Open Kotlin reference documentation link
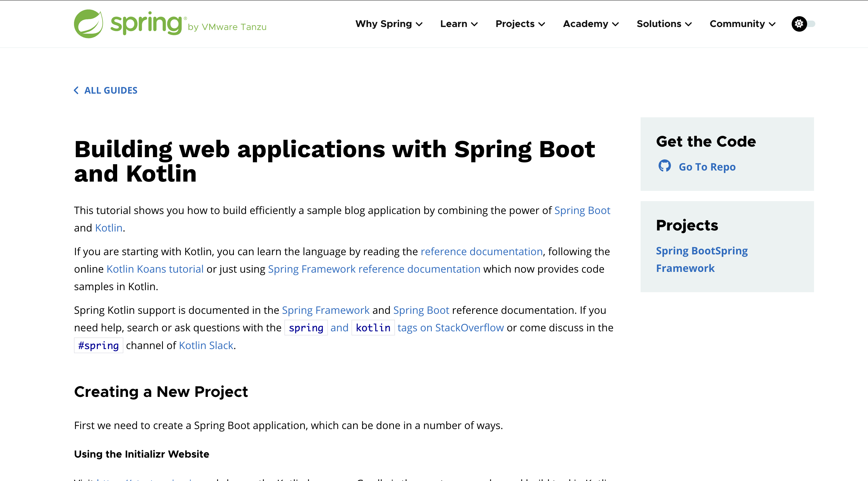Viewport: 868px width, 481px height. coord(482,251)
